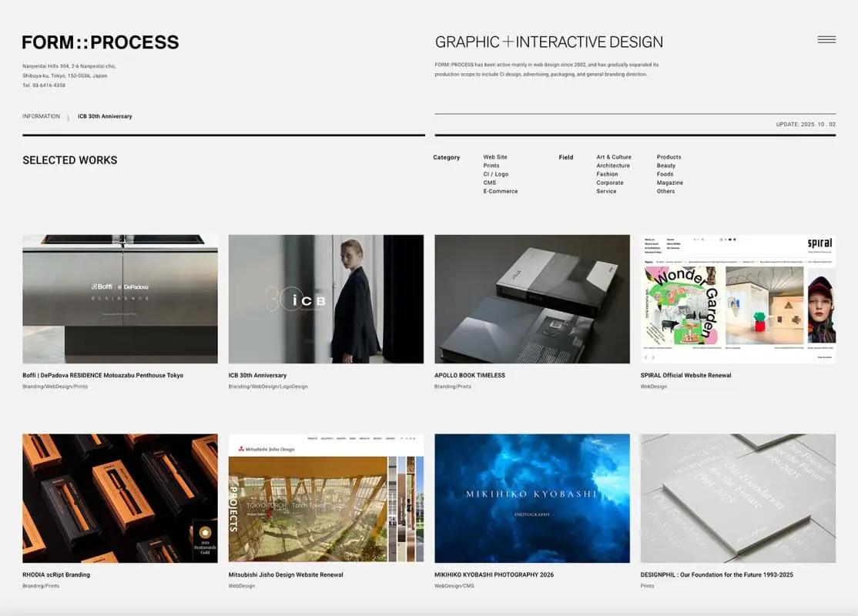The height and width of the screenshot is (616, 858).
Task: Click the Tel. 03-6416-4358 text
Action: coord(44,85)
